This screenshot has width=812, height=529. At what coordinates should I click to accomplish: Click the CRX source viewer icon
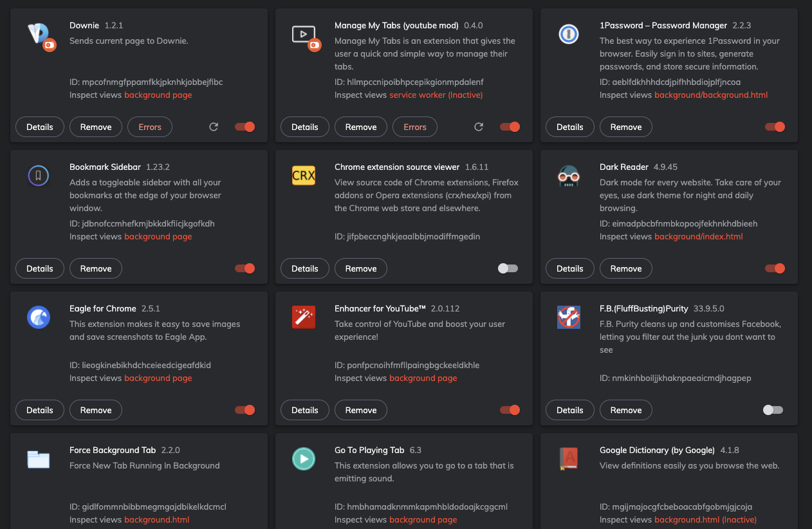[x=304, y=176]
